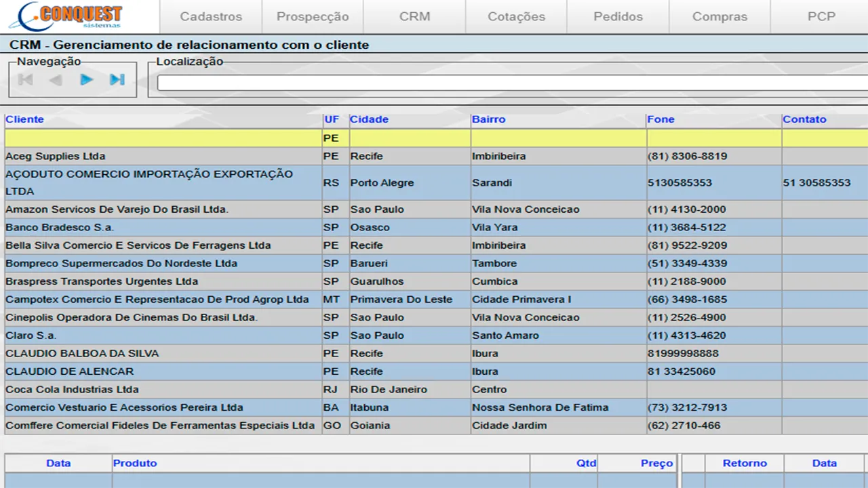Image resolution: width=868 pixels, height=488 pixels.
Task: Click Cidade Primavera I bairro cell
Action: (x=559, y=300)
